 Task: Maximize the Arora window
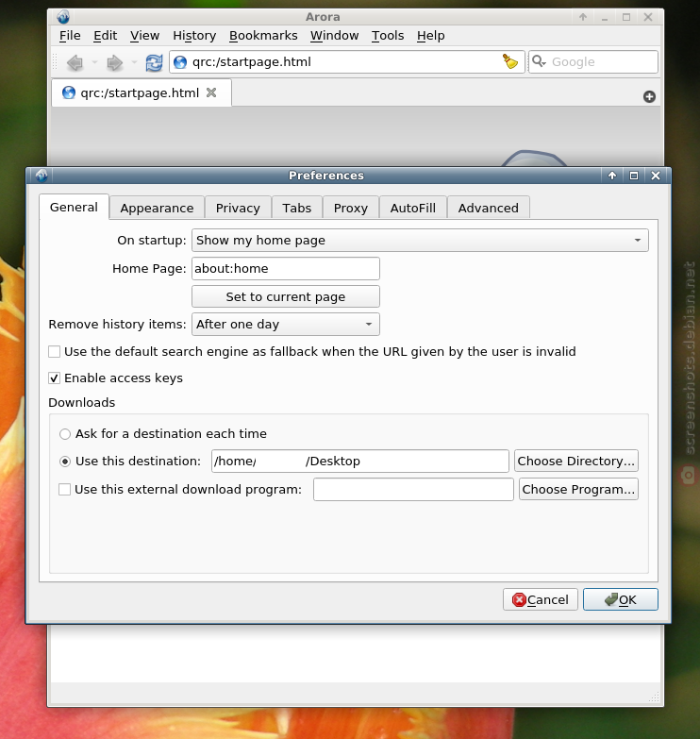(626, 17)
